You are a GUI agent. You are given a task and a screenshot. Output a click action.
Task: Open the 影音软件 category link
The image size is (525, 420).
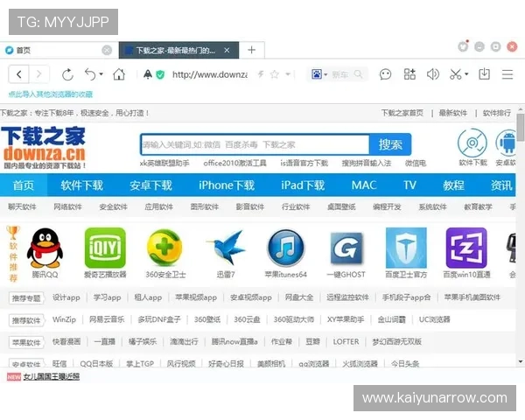pos(250,206)
